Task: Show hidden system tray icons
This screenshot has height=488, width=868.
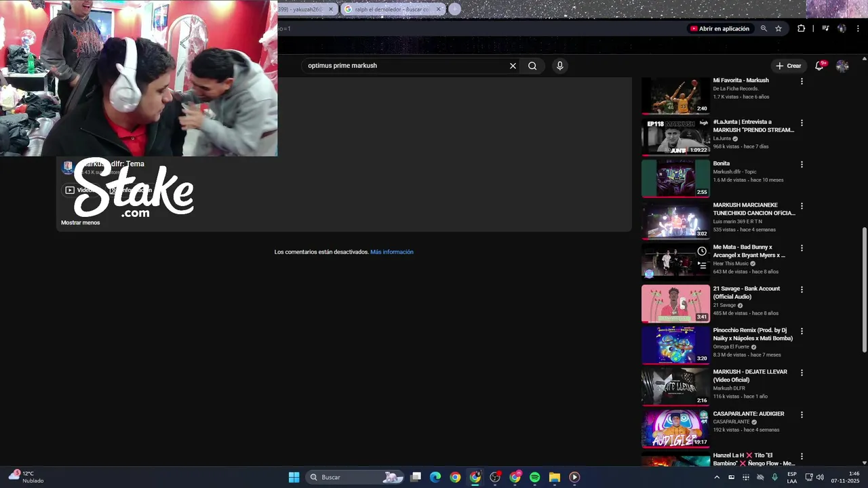Action: (x=717, y=477)
